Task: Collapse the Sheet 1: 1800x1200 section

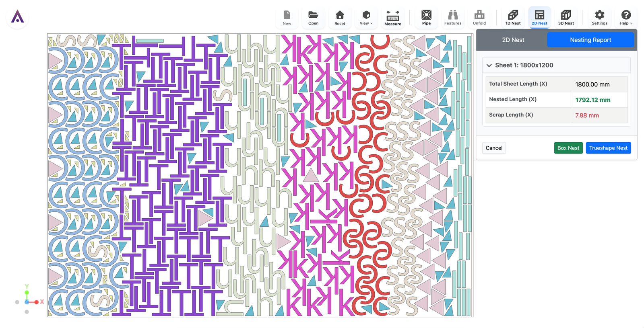Action: [x=556, y=65]
